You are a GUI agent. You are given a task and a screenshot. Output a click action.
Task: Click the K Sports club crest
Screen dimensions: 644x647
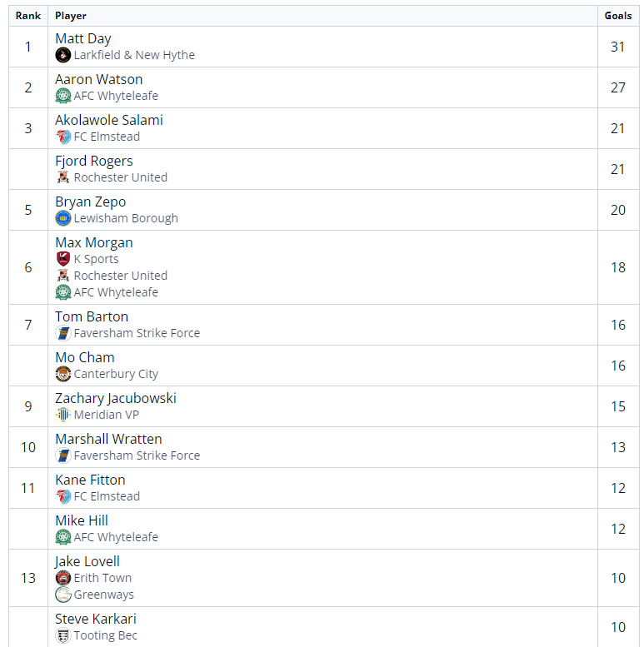[x=62, y=259]
